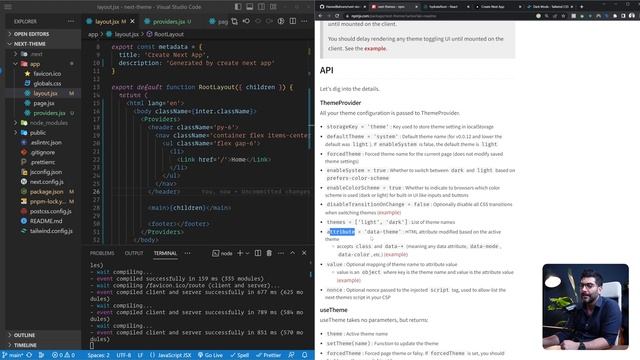Open customize layout icon in title bar
640x360 pixels.
(273, 7)
